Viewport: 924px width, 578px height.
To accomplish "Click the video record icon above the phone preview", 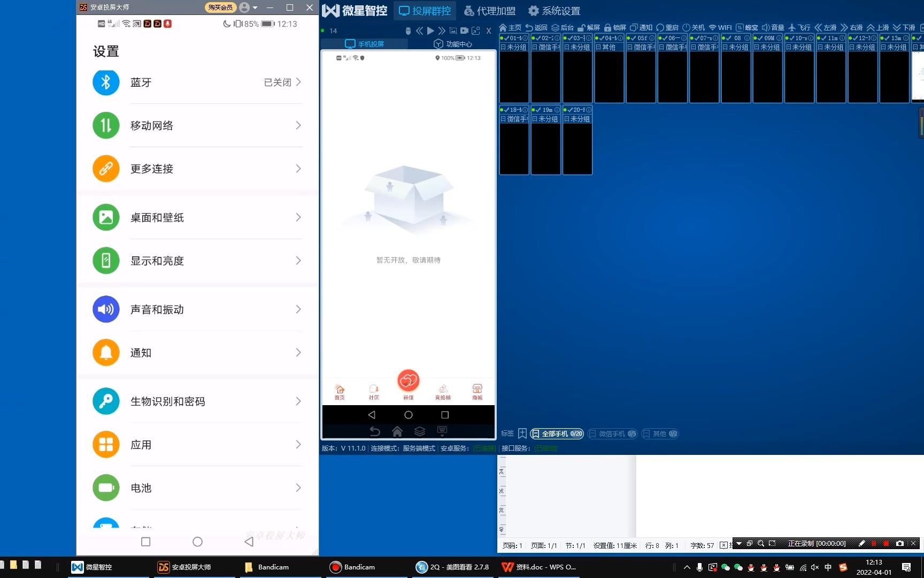I will click(464, 31).
